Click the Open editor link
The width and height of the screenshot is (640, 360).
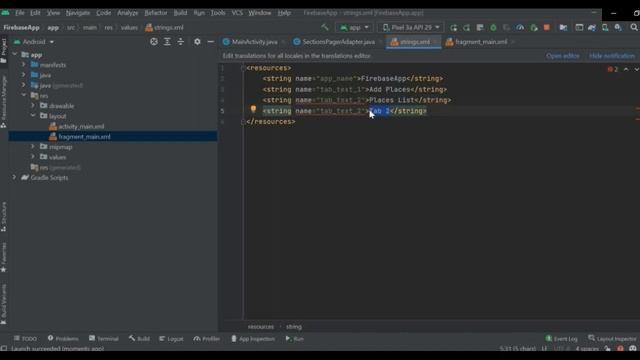point(562,56)
